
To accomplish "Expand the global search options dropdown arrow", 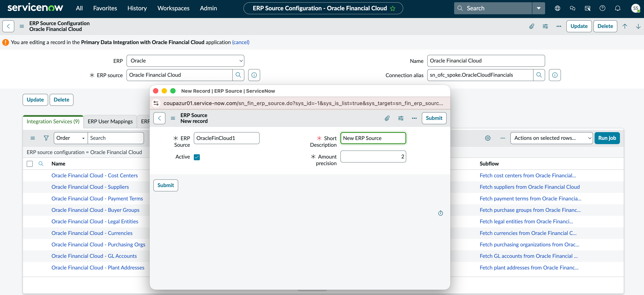I will (x=539, y=8).
